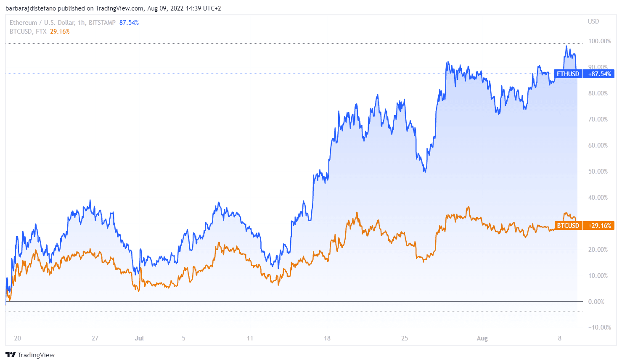This screenshot has width=622, height=364.
Task: Select the Ethereum / U.S. Dollar legend title
Action: [62, 23]
